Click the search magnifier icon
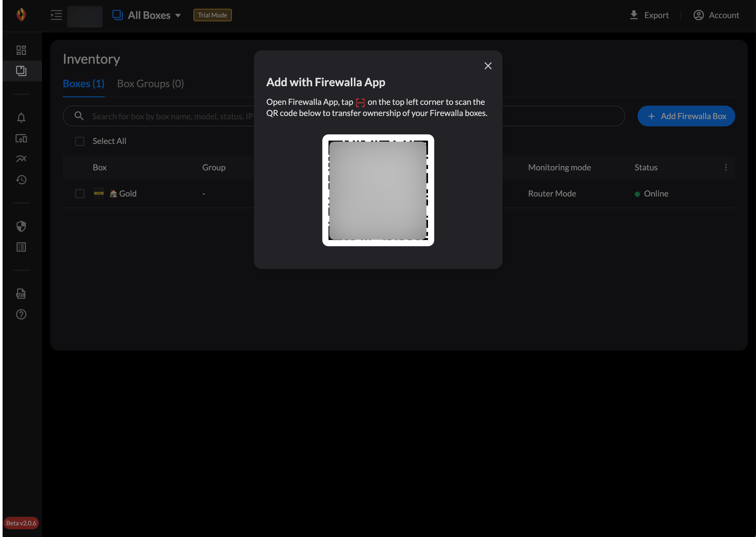Viewport: 756px width, 537px height. click(x=79, y=116)
